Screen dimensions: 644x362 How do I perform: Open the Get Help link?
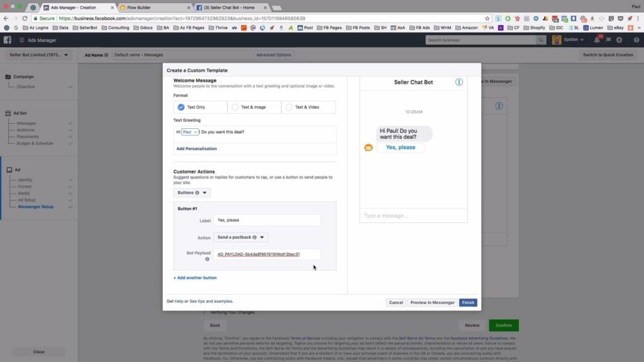(x=175, y=301)
